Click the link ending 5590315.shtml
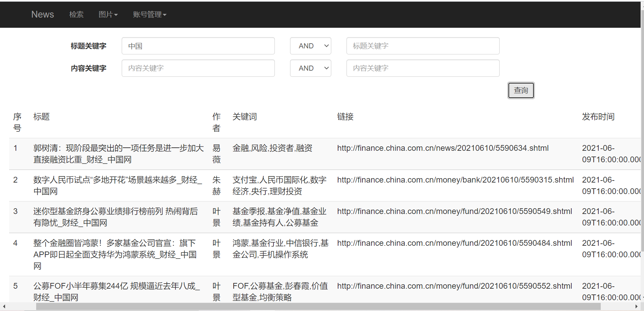The image size is (644, 311). coord(455,180)
